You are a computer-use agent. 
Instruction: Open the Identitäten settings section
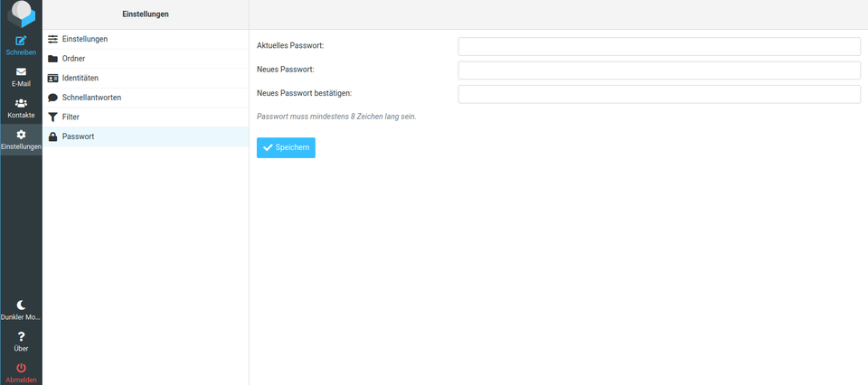(146, 78)
